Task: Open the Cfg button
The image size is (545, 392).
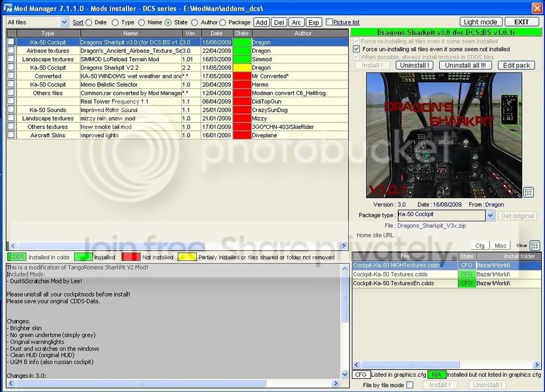Action: click(480, 246)
